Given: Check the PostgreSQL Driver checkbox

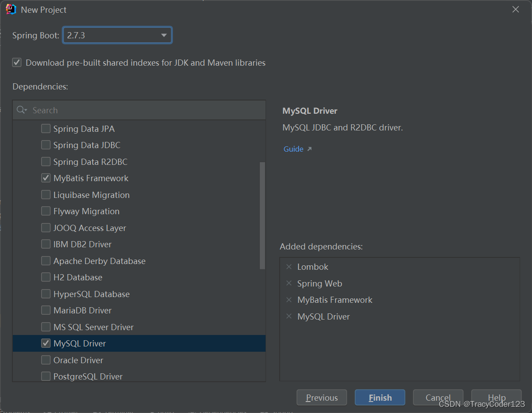Looking at the screenshot, I should (x=45, y=376).
